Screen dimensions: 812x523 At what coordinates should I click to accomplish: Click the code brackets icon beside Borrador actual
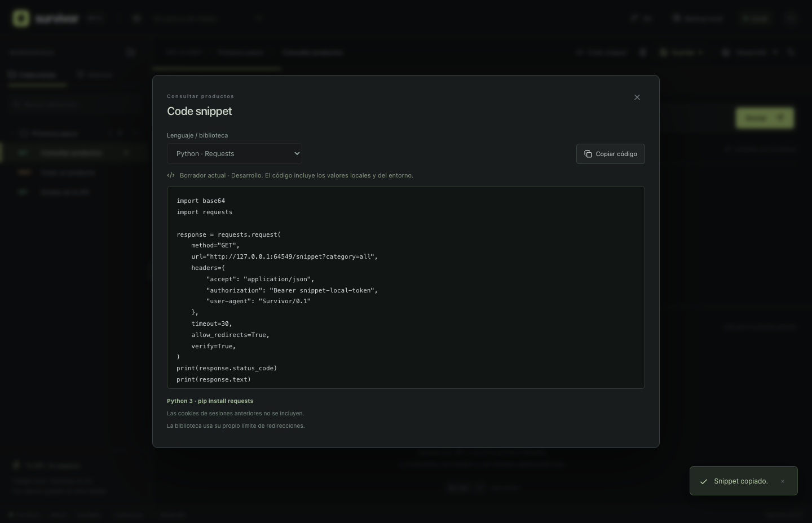click(171, 175)
